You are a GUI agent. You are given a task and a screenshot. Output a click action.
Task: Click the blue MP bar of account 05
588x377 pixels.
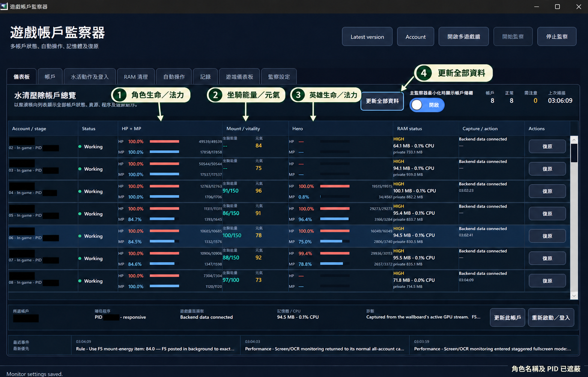162,219
